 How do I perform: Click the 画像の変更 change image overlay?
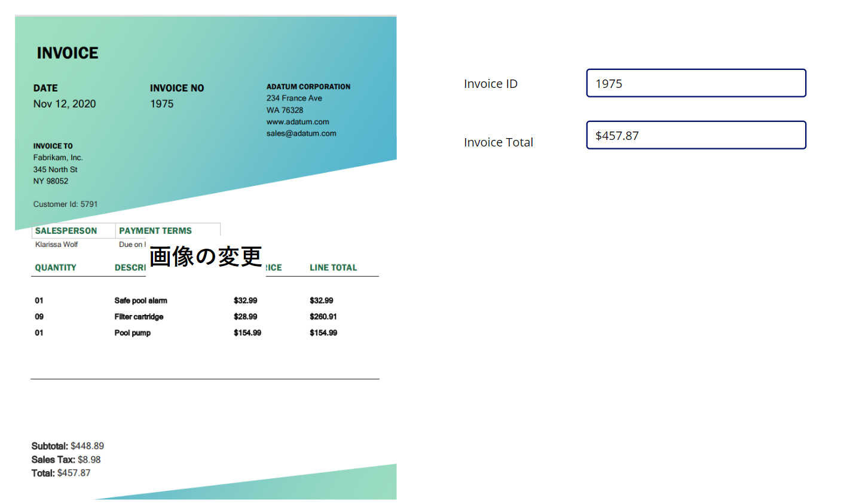(206, 256)
